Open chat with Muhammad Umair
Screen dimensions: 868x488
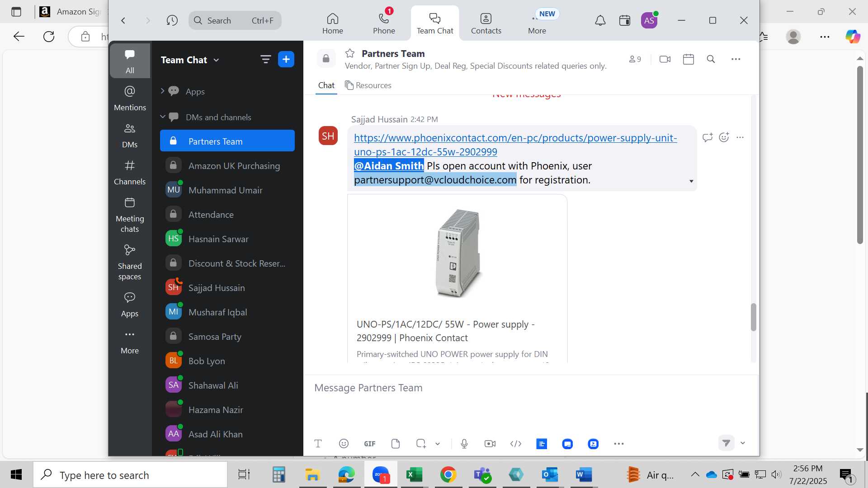click(227, 190)
